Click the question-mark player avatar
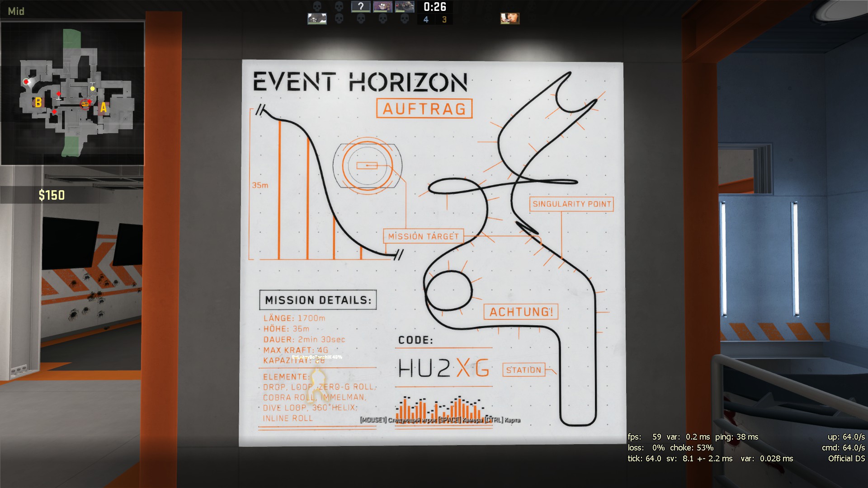The image size is (868, 488). 361,6
